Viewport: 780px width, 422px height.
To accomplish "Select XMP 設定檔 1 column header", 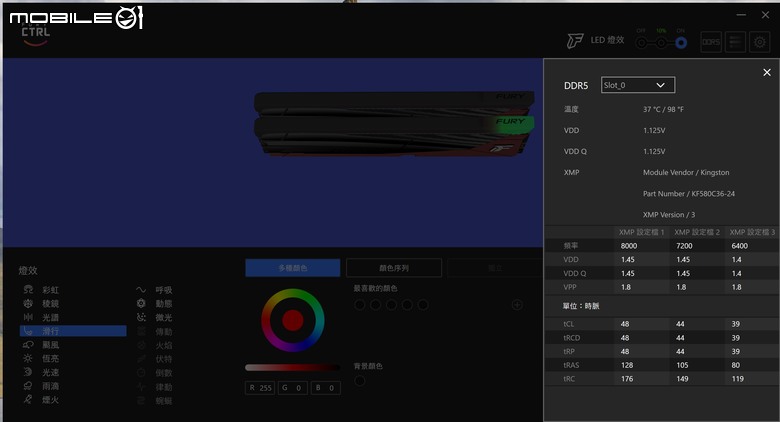I will coord(641,232).
